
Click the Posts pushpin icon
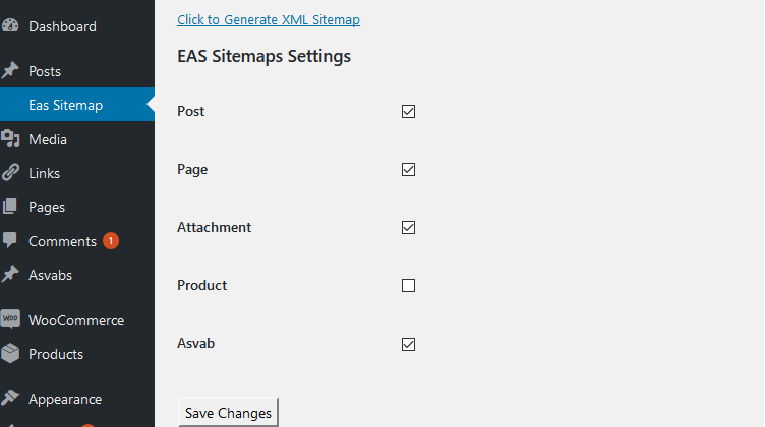click(10, 71)
